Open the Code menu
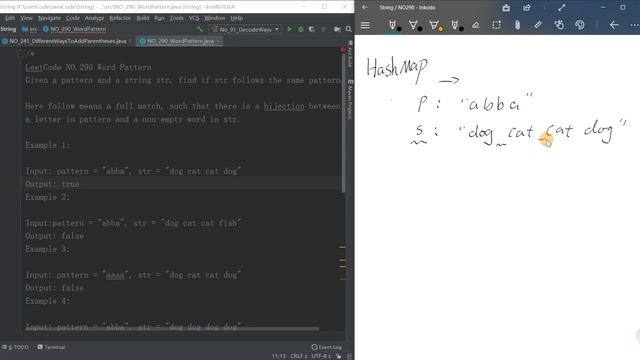The height and width of the screenshot is (360, 640). point(73,18)
